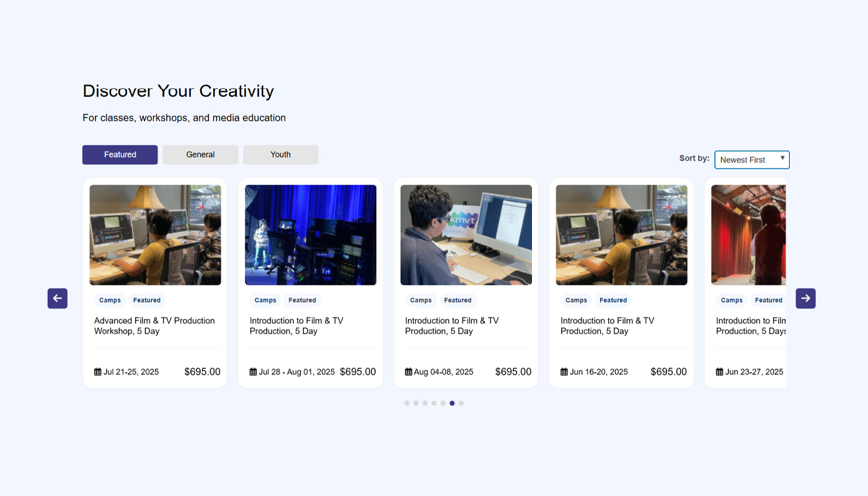This screenshot has height=496, width=868.
Task: Click calendar icon beside Jul 28 - Aug 01, 2025
Action: (x=253, y=372)
